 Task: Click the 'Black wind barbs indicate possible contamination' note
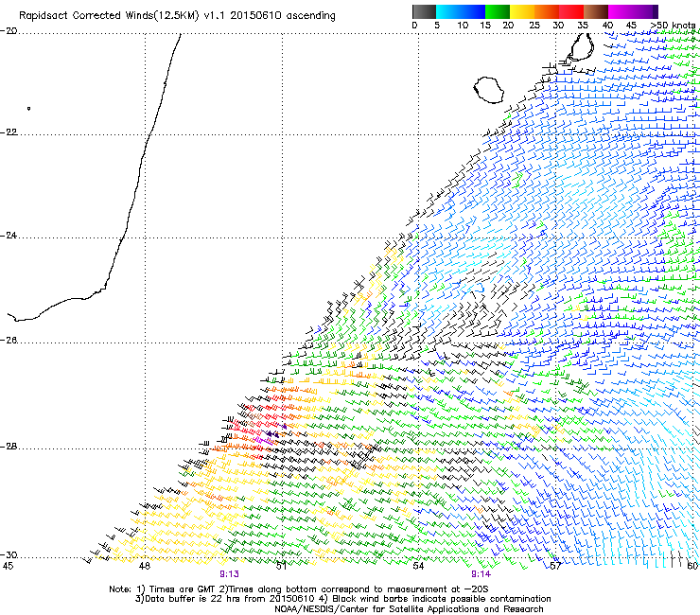[441, 599]
